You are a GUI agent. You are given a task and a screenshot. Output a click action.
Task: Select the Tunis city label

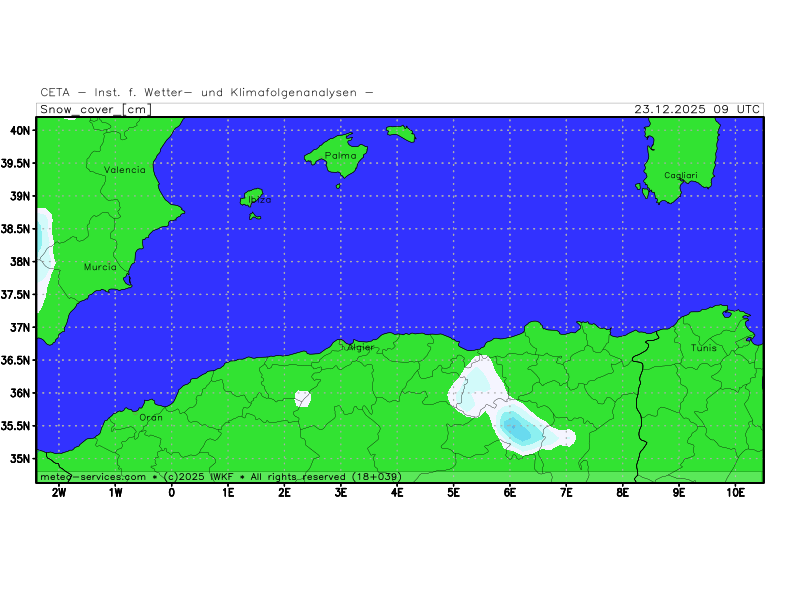(x=703, y=348)
